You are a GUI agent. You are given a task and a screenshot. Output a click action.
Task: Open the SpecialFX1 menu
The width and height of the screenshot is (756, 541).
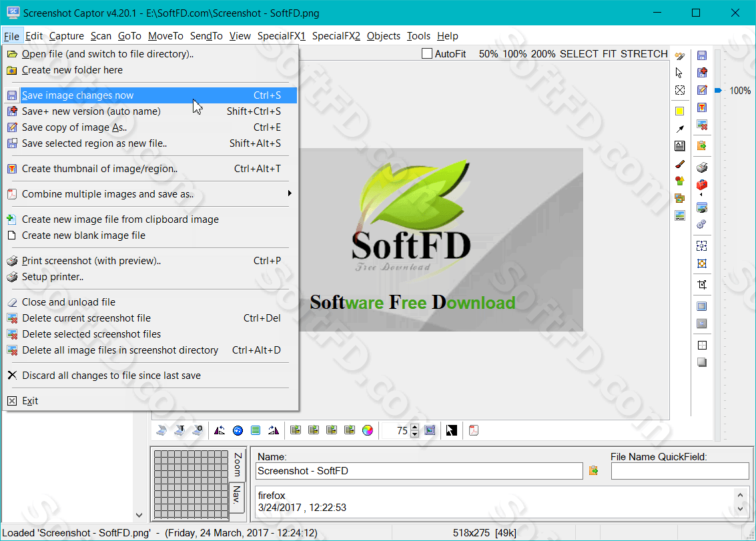pyautogui.click(x=282, y=36)
